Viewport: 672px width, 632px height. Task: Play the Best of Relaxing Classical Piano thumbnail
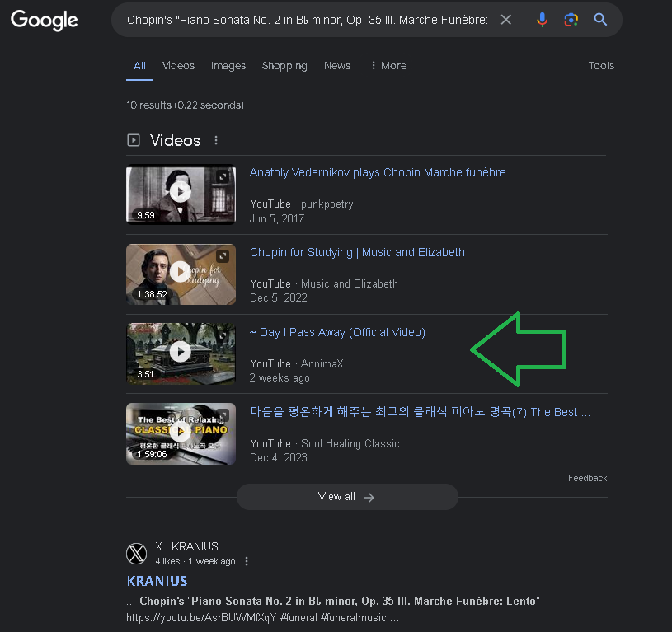pyautogui.click(x=181, y=433)
